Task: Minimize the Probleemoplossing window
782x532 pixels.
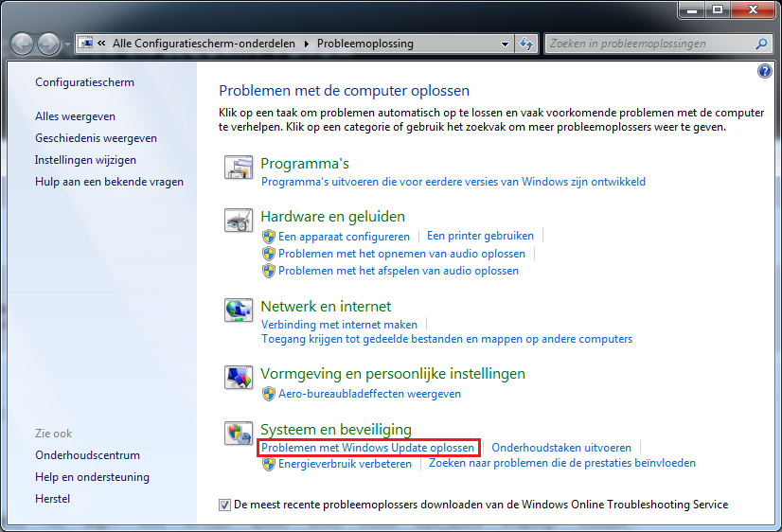Action: (692, 9)
